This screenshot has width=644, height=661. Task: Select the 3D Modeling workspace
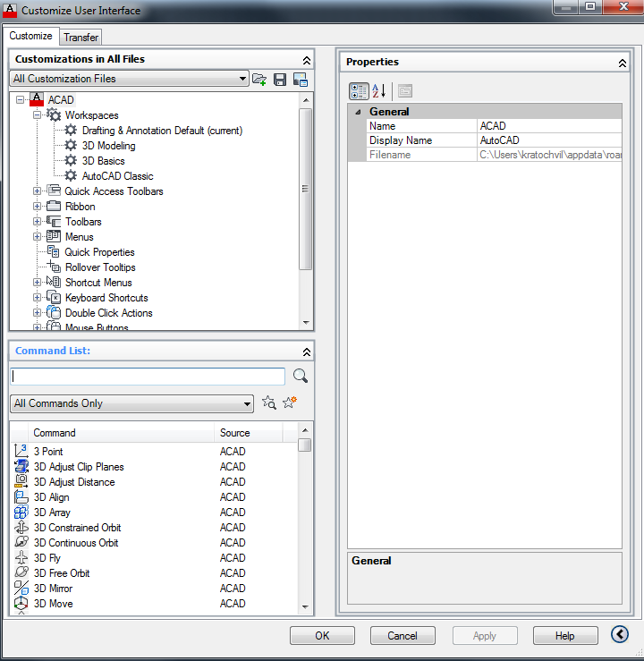click(109, 146)
